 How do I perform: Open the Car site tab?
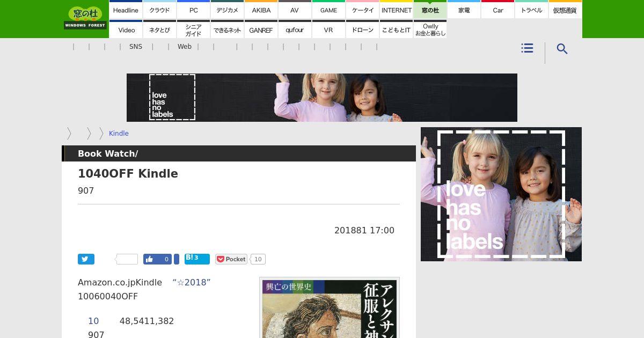(497, 10)
